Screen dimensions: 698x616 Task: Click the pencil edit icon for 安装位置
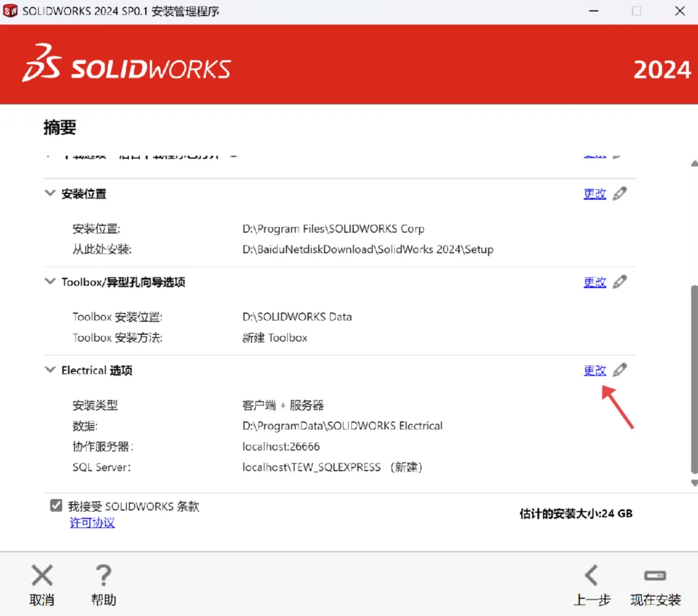620,194
